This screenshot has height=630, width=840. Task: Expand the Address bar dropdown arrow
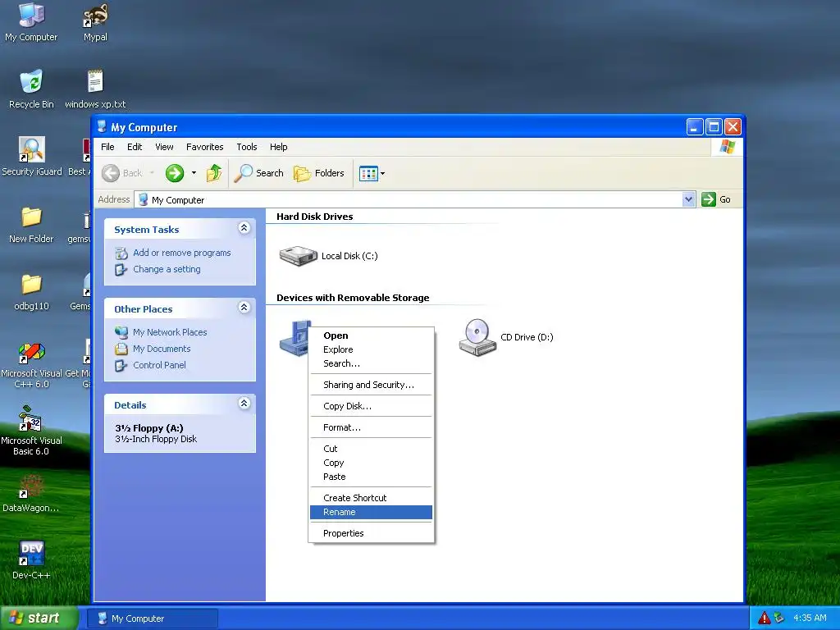tap(689, 199)
